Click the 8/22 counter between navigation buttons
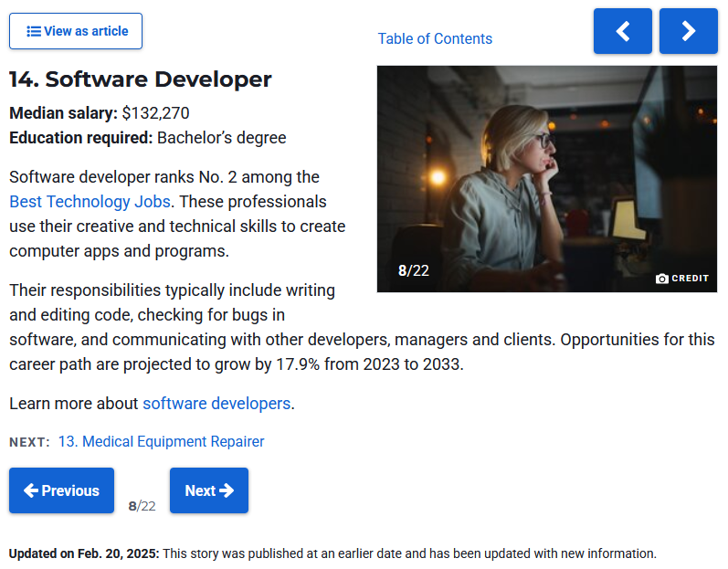 tap(142, 506)
